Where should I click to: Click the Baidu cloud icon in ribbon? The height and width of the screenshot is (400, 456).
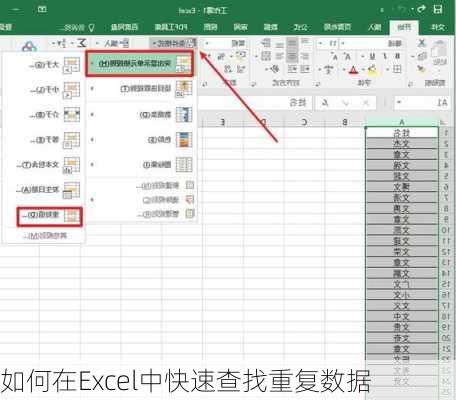pos(29,46)
